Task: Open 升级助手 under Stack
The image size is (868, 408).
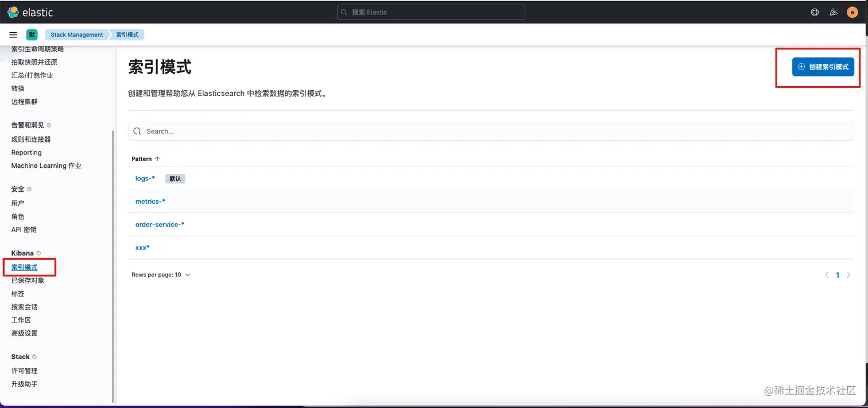Action: (24, 384)
